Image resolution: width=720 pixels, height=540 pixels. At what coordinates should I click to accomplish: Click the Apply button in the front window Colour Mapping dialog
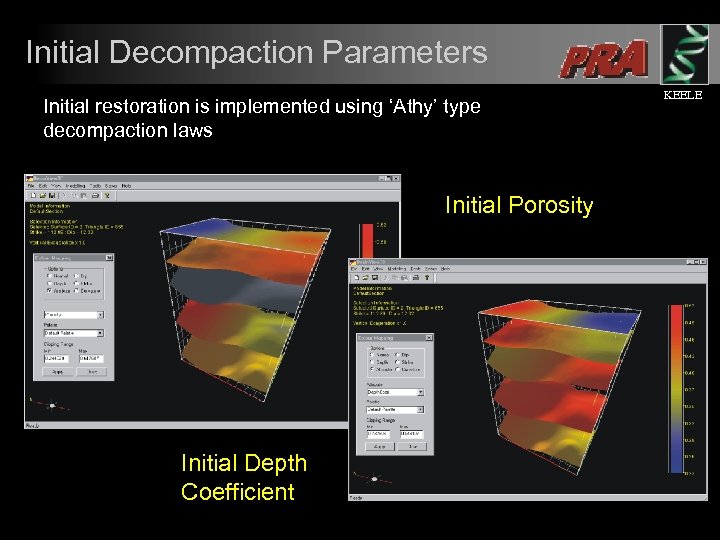pos(380,446)
